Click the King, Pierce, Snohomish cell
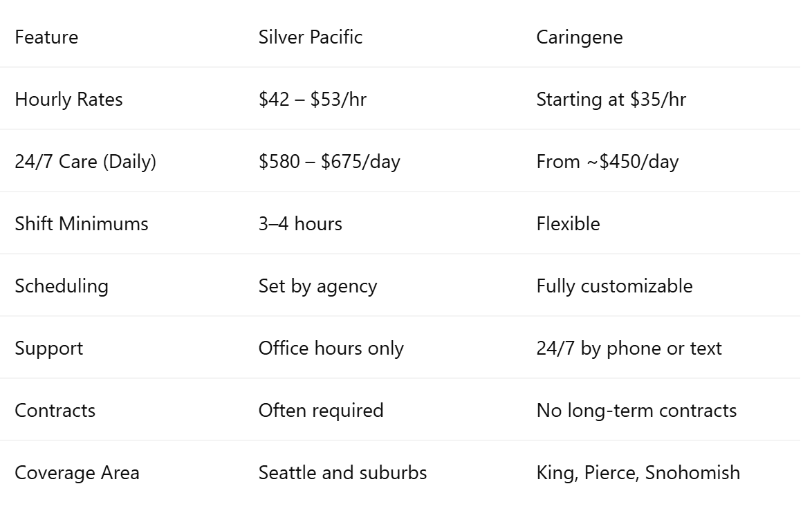 (638, 473)
